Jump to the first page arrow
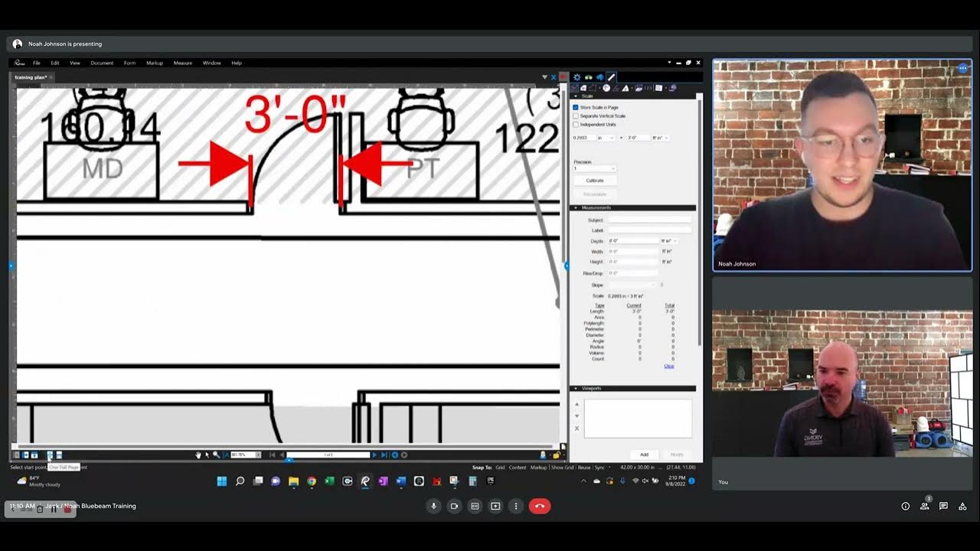The image size is (980, 551). click(x=272, y=455)
